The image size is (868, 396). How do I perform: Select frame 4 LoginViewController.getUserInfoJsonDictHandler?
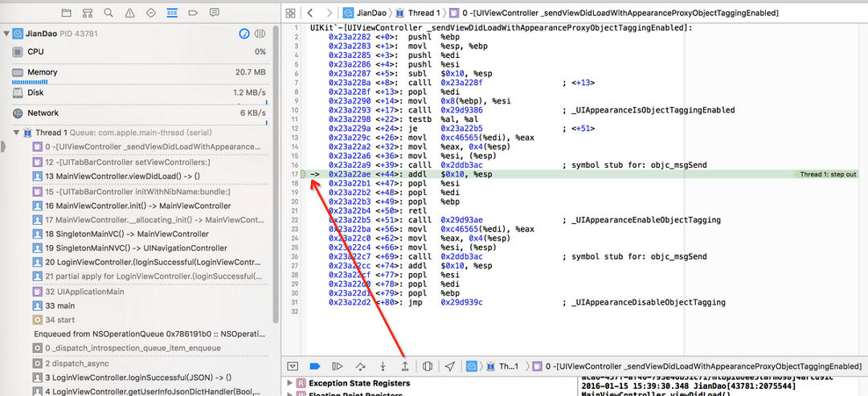click(x=149, y=391)
